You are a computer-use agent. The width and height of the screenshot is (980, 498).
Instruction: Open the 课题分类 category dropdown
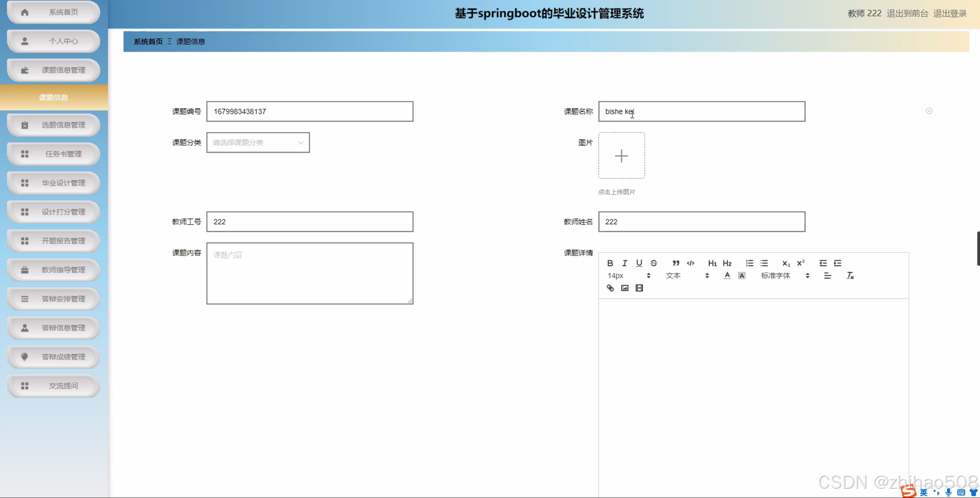click(x=258, y=143)
